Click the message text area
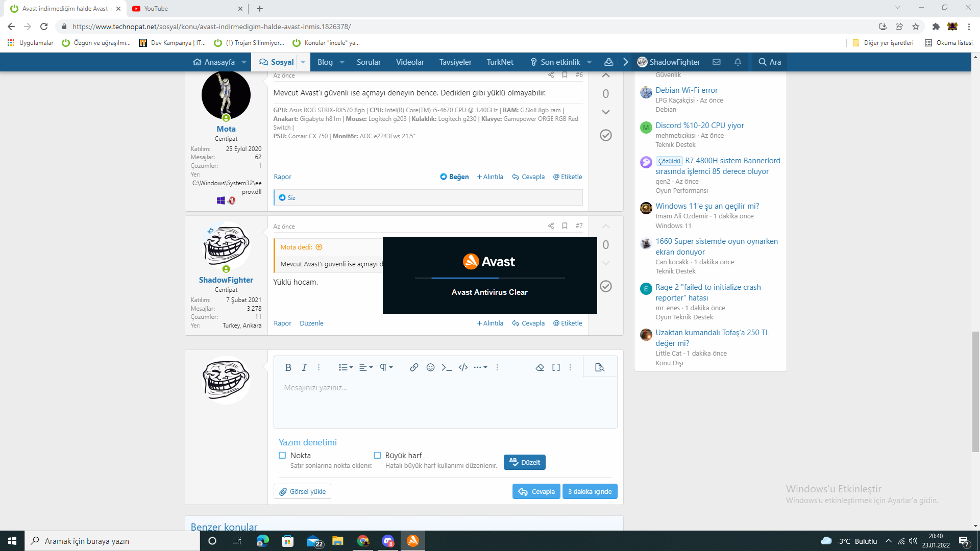Viewport: 980px width, 551px height. pyautogui.click(x=445, y=403)
